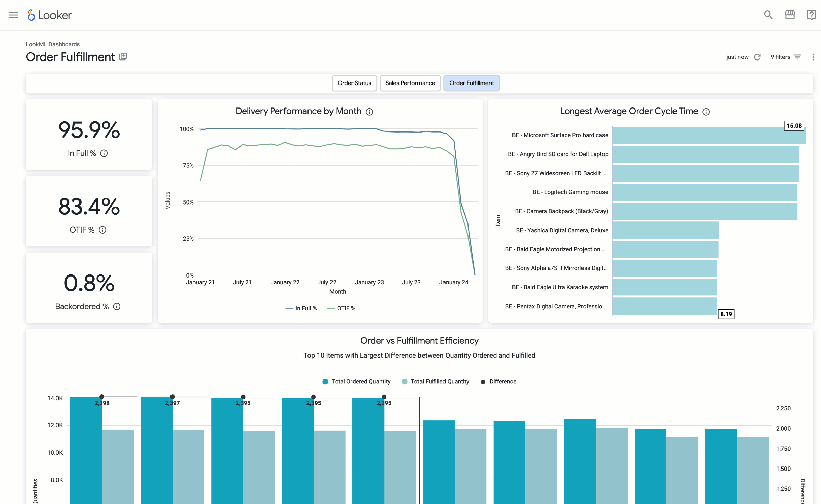Click the 8.19 data label
Screen dimensions: 821x504
coord(726,314)
